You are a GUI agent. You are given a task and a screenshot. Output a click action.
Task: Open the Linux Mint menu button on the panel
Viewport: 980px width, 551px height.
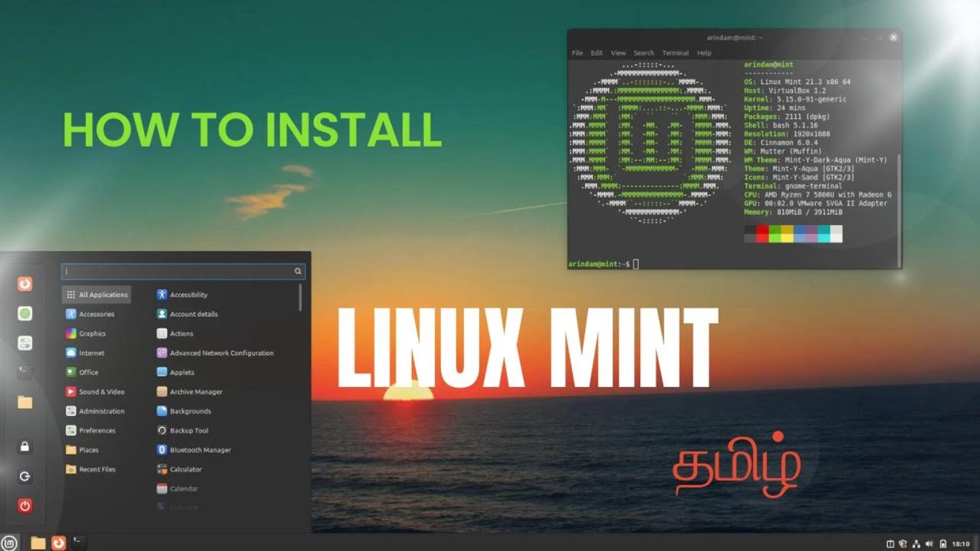11,543
